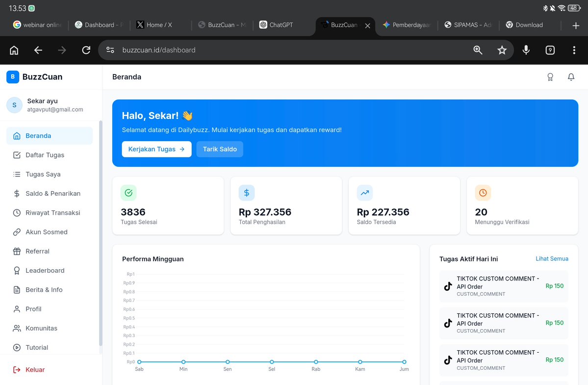Click the green checkmark Tugas Selesai icon
Image resolution: width=588 pixels, height=385 pixels.
point(128,193)
